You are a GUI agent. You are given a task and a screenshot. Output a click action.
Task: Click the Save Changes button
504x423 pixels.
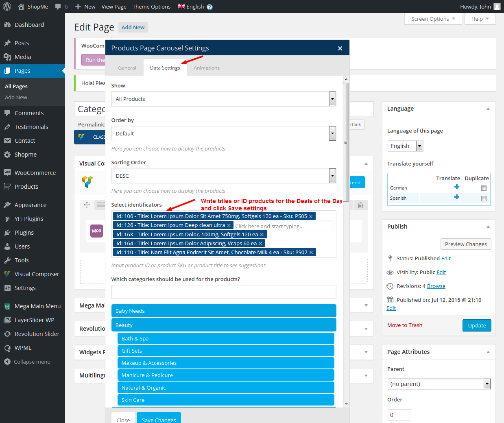[x=159, y=419]
